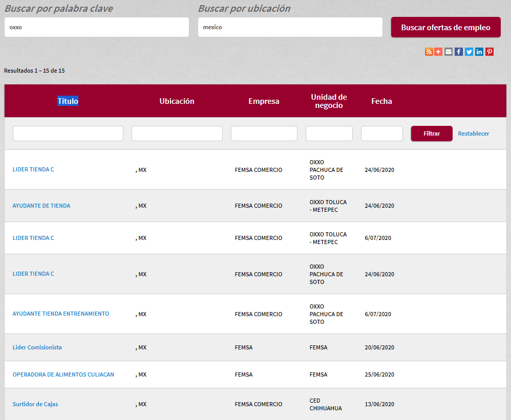The height and width of the screenshot is (420, 511).
Task: Click 'Buscar por palabra clave' label
Action: coord(59,8)
